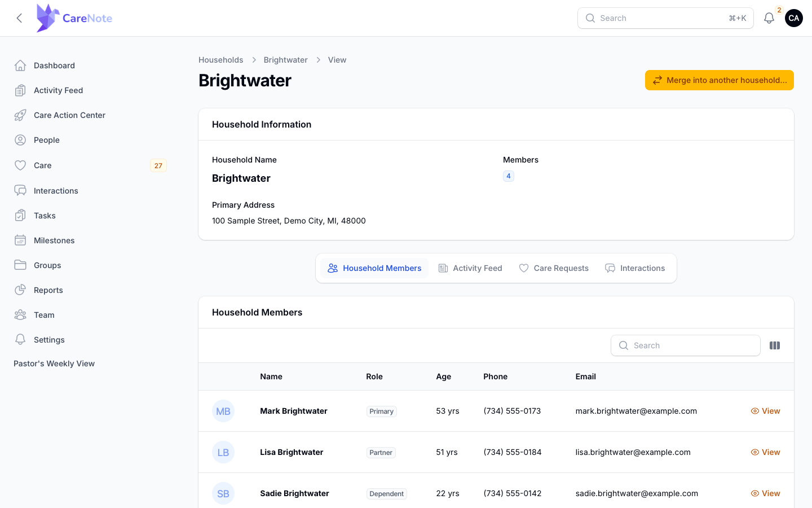Click the Dependent role badge

pyautogui.click(x=387, y=493)
